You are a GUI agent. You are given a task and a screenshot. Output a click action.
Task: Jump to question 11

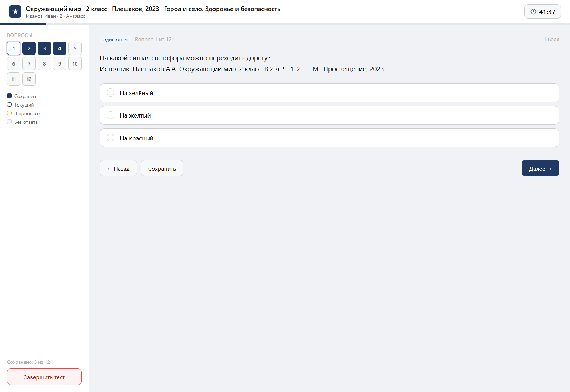(14, 79)
